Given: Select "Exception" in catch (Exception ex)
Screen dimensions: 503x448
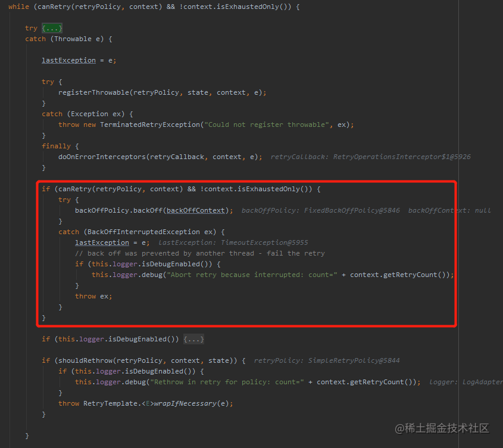Looking at the screenshot, I should (89, 114).
